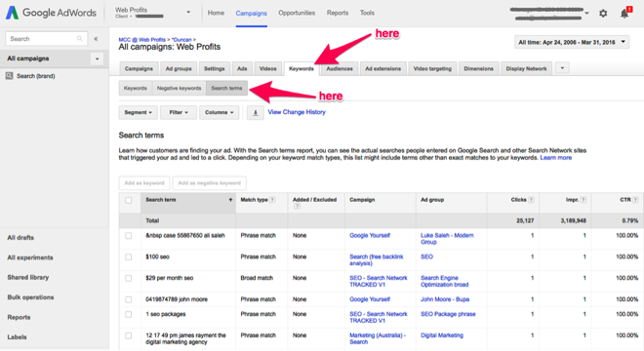The height and width of the screenshot is (351, 644).
Task: Open the Tools menu
Action: [x=367, y=13]
